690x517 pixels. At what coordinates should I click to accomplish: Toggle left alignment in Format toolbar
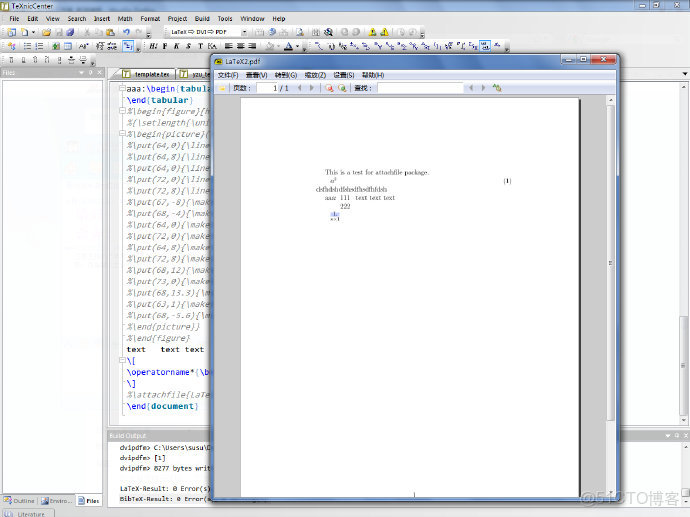pyautogui.click(x=228, y=46)
